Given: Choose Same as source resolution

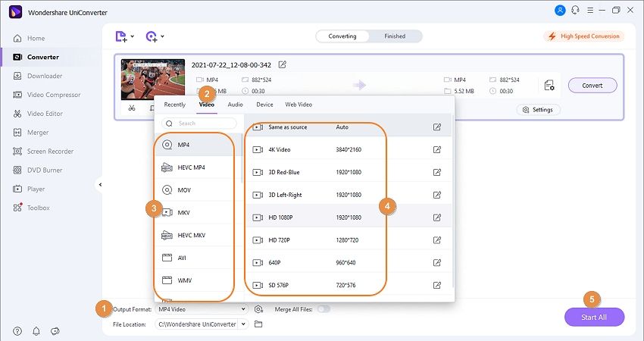Looking at the screenshot, I should (x=348, y=127).
